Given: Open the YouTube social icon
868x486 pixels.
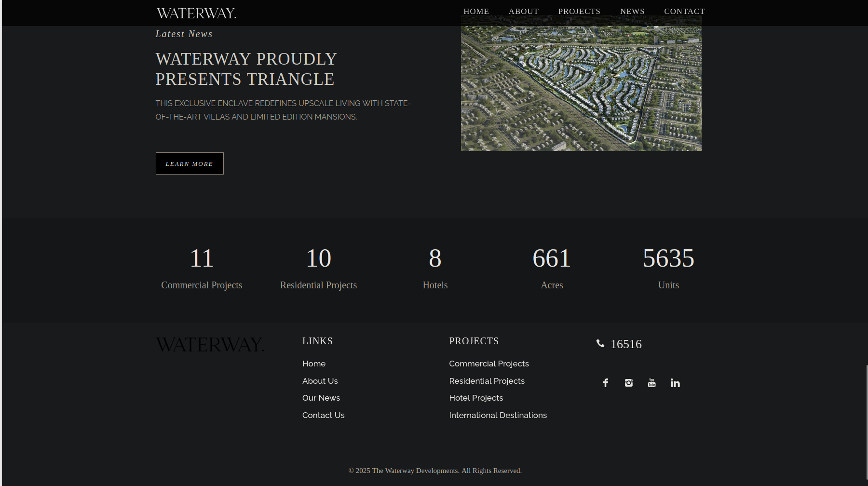Looking at the screenshot, I should 652,383.
